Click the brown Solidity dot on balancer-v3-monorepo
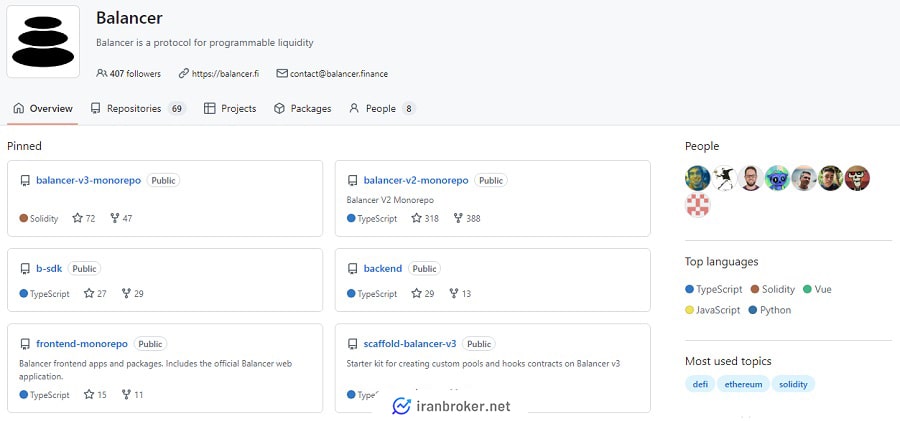The height and width of the screenshot is (421, 900). coord(24,218)
